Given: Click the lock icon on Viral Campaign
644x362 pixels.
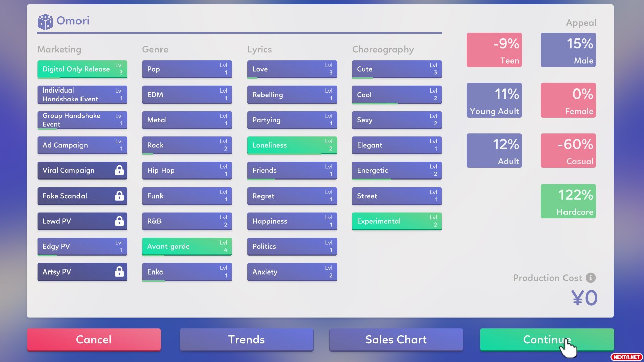Looking at the screenshot, I should [x=119, y=170].
